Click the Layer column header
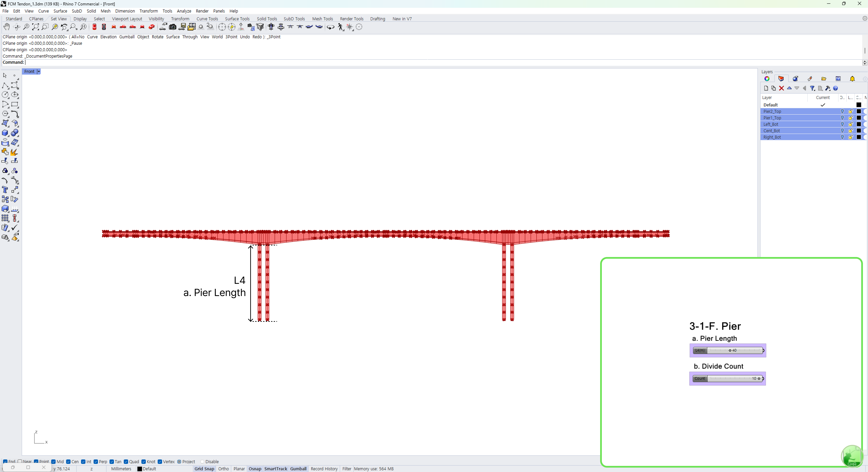 click(784, 98)
